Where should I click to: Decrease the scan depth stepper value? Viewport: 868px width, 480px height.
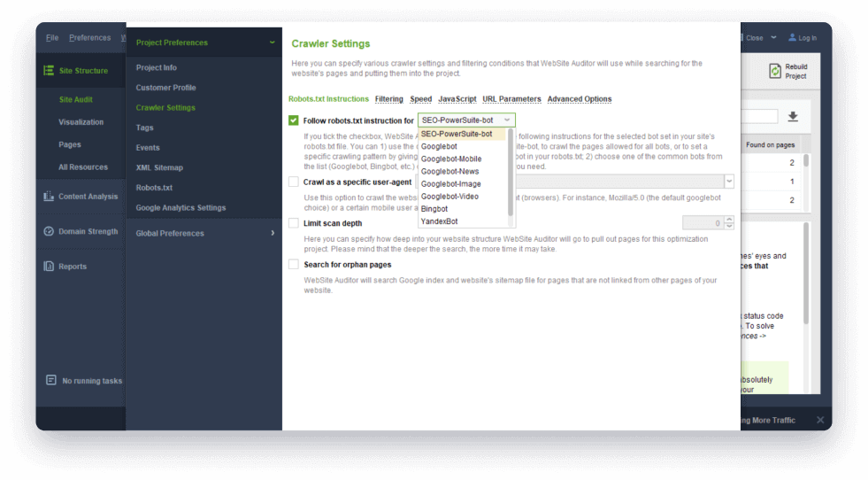click(x=729, y=226)
